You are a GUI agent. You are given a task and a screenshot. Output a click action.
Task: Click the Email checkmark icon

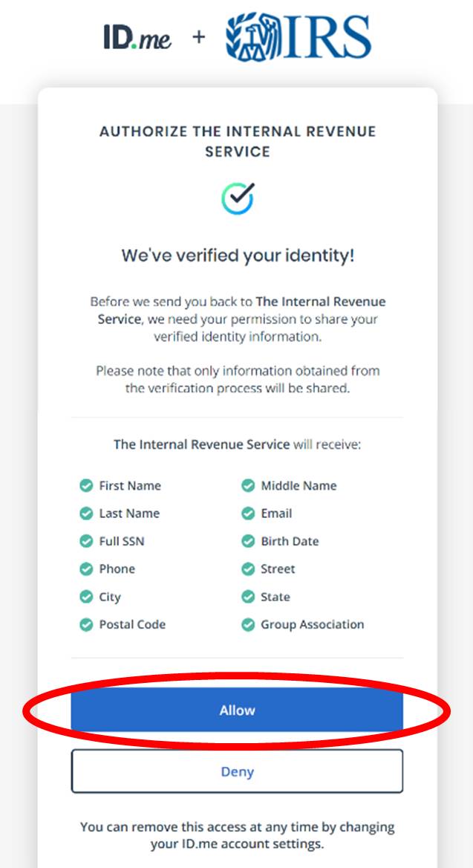pos(248,514)
